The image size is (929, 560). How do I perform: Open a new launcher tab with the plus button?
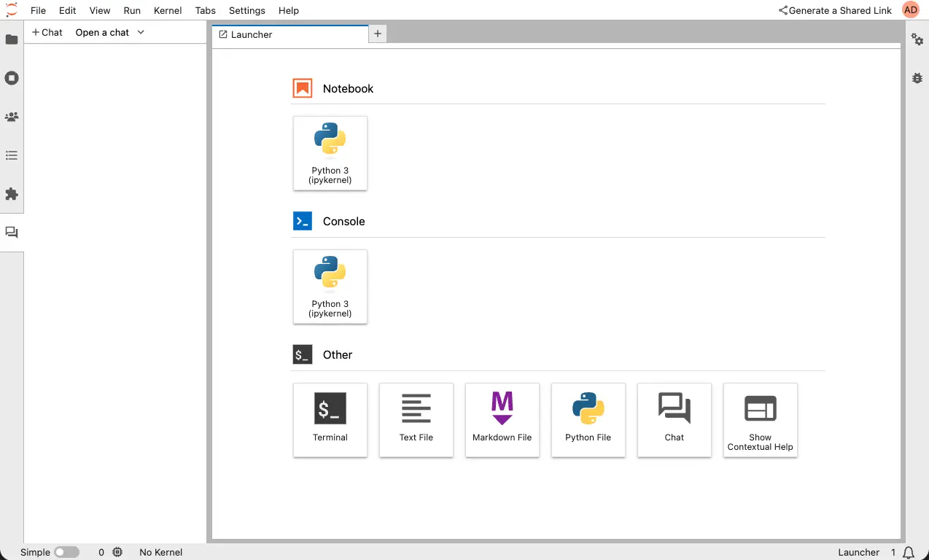(x=377, y=34)
